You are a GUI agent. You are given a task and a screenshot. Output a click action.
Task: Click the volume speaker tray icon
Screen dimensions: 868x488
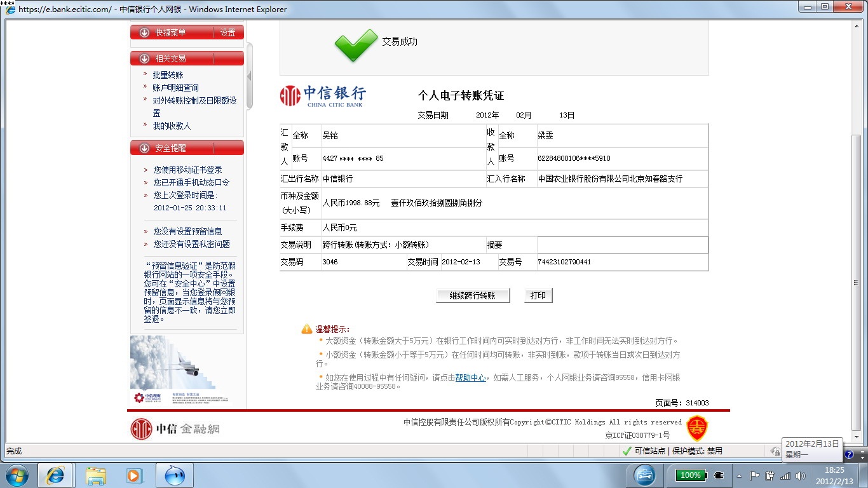(800, 475)
